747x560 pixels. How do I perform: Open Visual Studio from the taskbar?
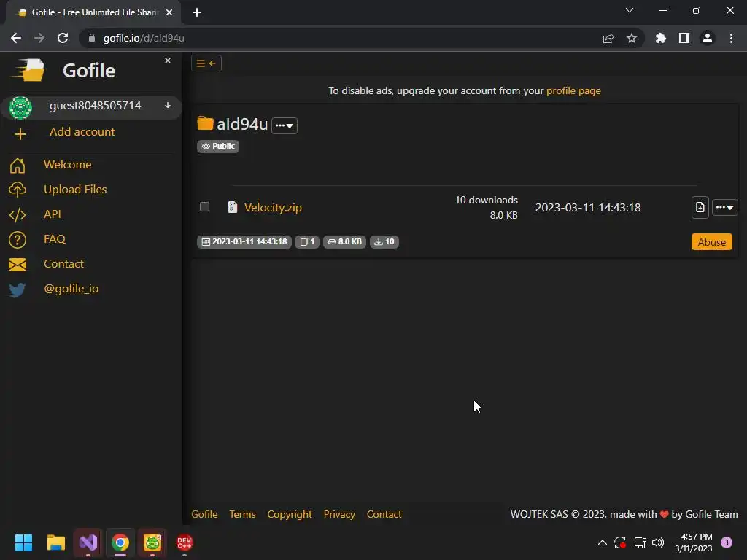coord(88,542)
